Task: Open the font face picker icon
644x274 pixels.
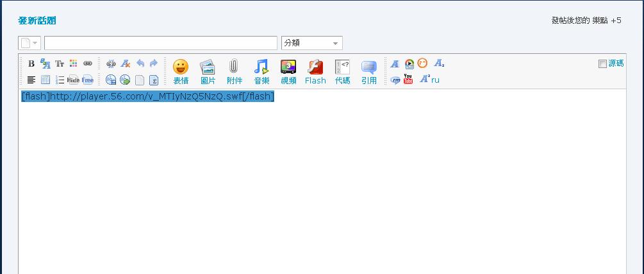Action: click(45, 64)
